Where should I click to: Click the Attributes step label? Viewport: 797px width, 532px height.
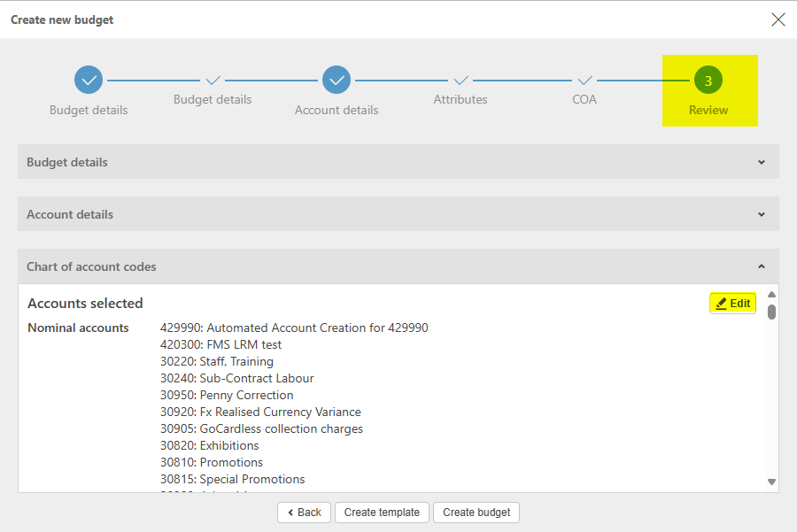(x=460, y=100)
